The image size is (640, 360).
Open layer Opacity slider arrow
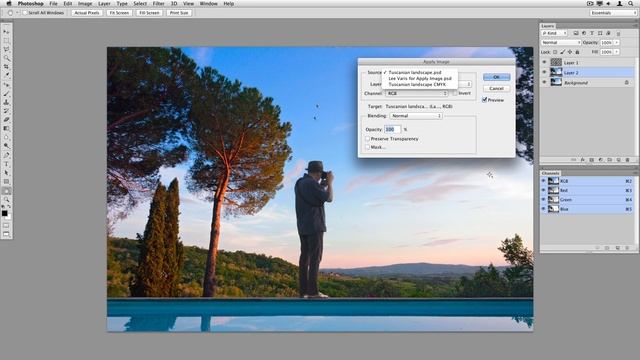[616, 42]
